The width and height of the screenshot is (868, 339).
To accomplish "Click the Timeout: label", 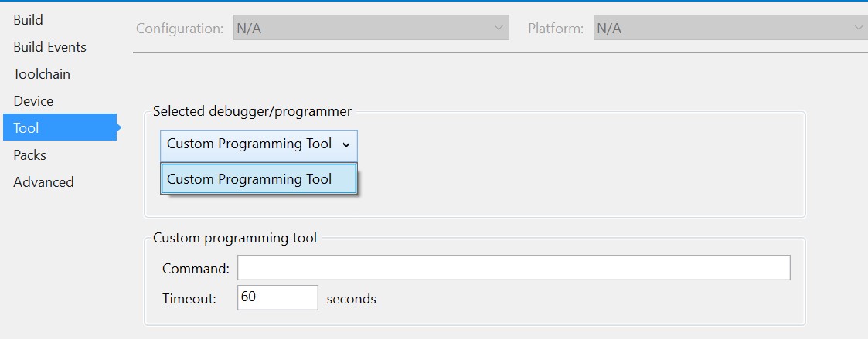I will pos(189,299).
